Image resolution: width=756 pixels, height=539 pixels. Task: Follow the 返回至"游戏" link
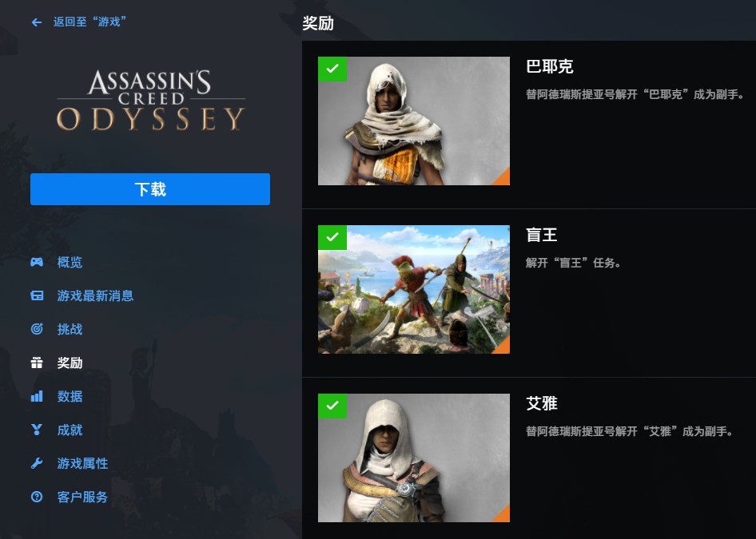coord(90,22)
